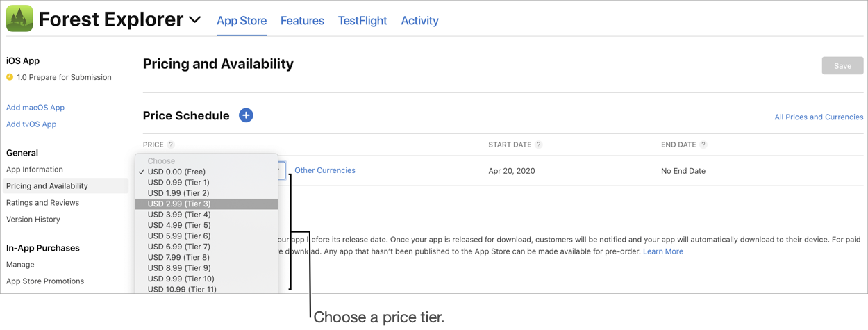868x330 pixels.
Task: Add a price change with plus icon
Action: (246, 115)
